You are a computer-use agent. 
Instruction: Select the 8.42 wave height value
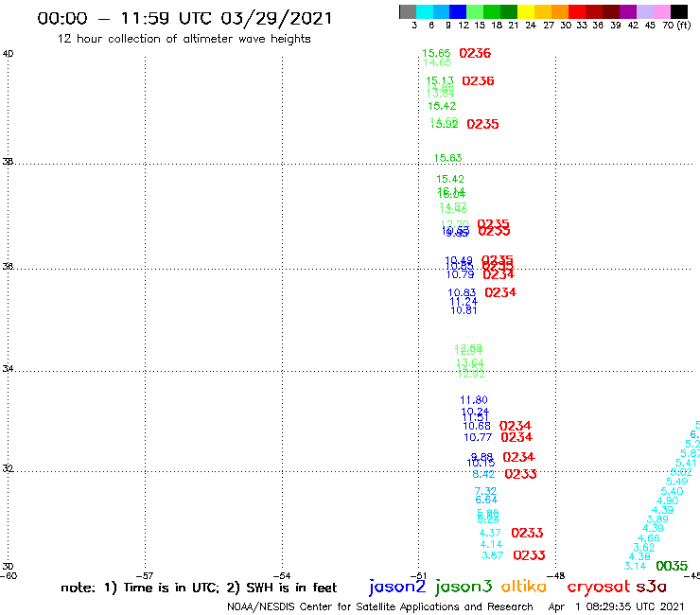(483, 474)
